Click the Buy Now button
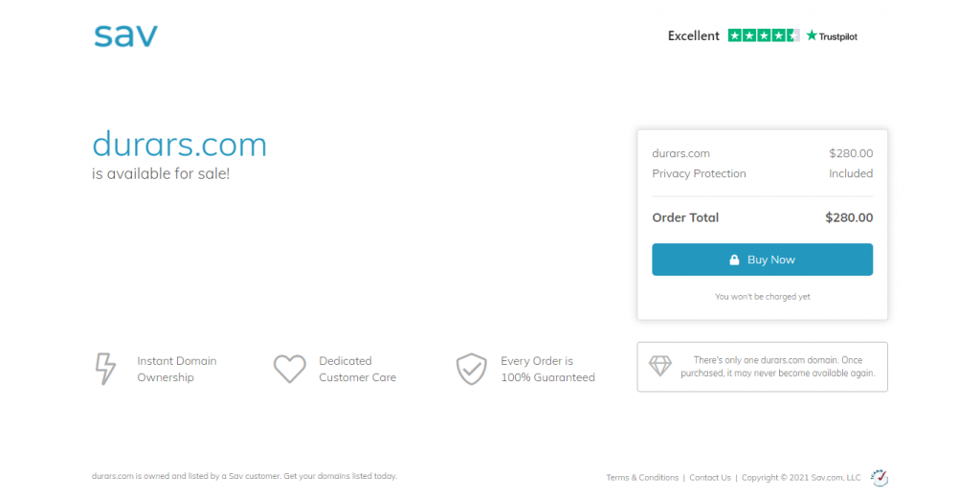This screenshot has width=980, height=499. [762, 260]
